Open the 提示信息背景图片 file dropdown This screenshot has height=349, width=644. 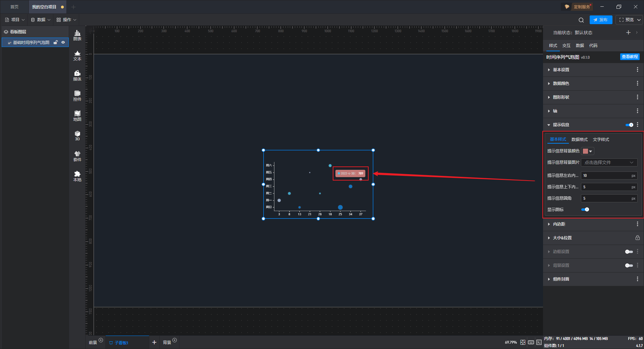609,162
